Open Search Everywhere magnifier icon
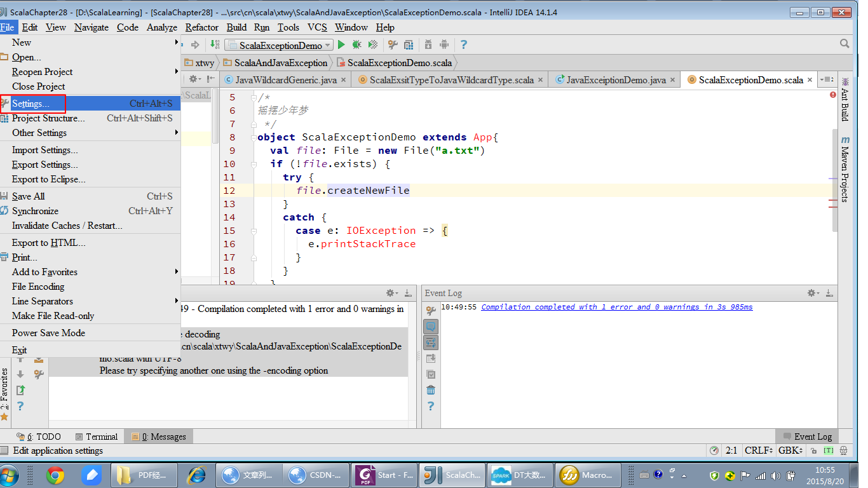The image size is (868, 488). point(844,44)
